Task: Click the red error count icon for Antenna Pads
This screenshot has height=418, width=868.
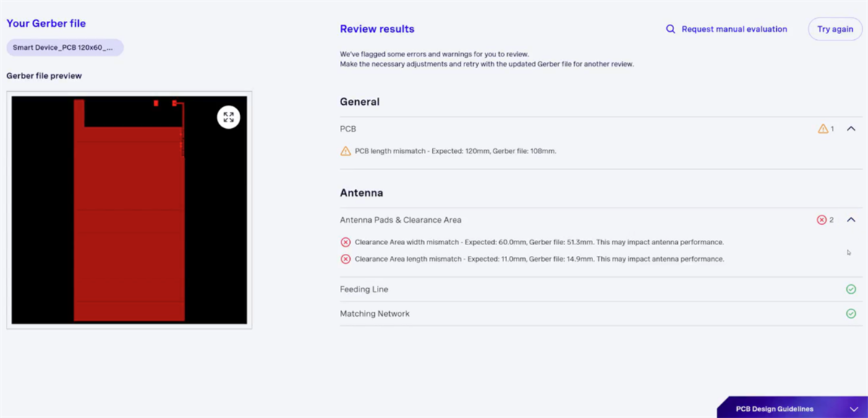Action: tap(822, 220)
